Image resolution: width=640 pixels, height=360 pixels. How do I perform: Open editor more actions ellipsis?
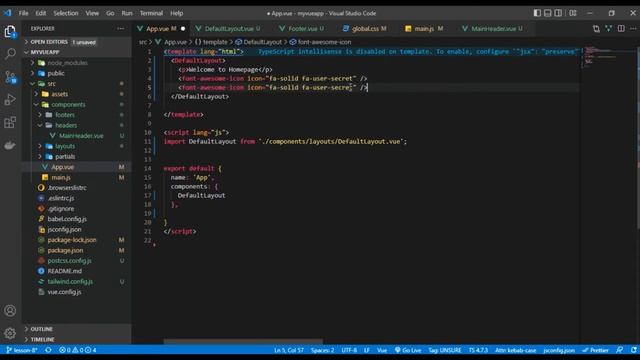tap(633, 29)
